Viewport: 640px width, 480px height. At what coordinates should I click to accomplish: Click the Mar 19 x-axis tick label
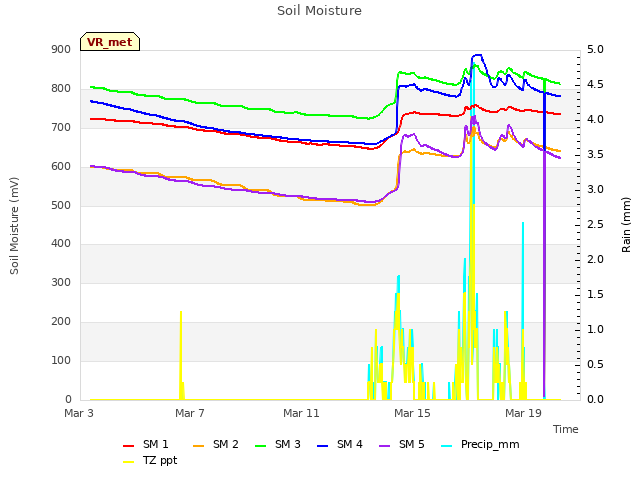(x=523, y=413)
